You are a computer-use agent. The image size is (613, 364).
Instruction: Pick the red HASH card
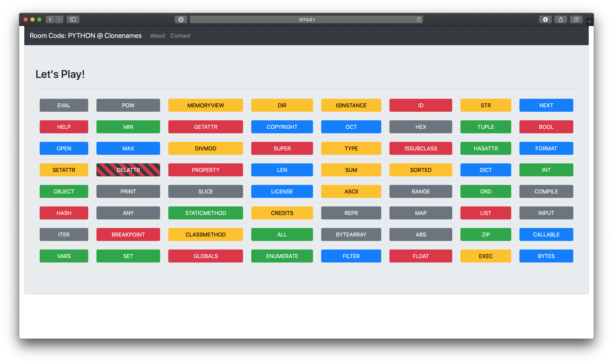point(64,213)
